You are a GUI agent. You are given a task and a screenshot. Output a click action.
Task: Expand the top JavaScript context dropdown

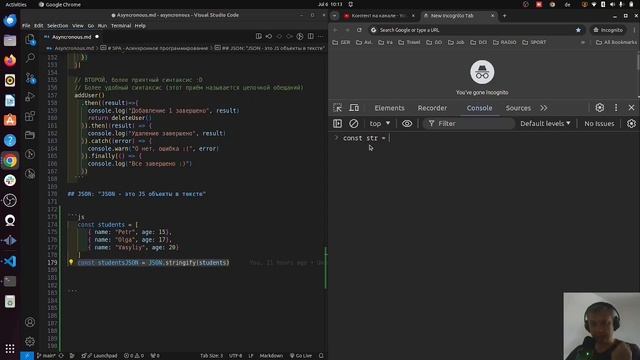coord(379,123)
